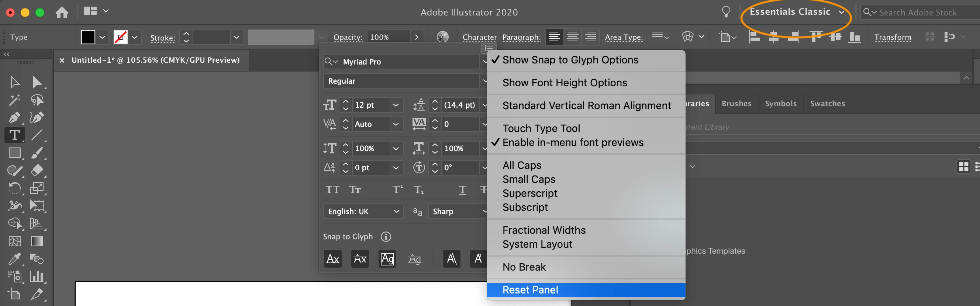Enable snap to Glyph Bounds option
Image resolution: width=980 pixels, height=306 pixels.
click(x=387, y=259)
